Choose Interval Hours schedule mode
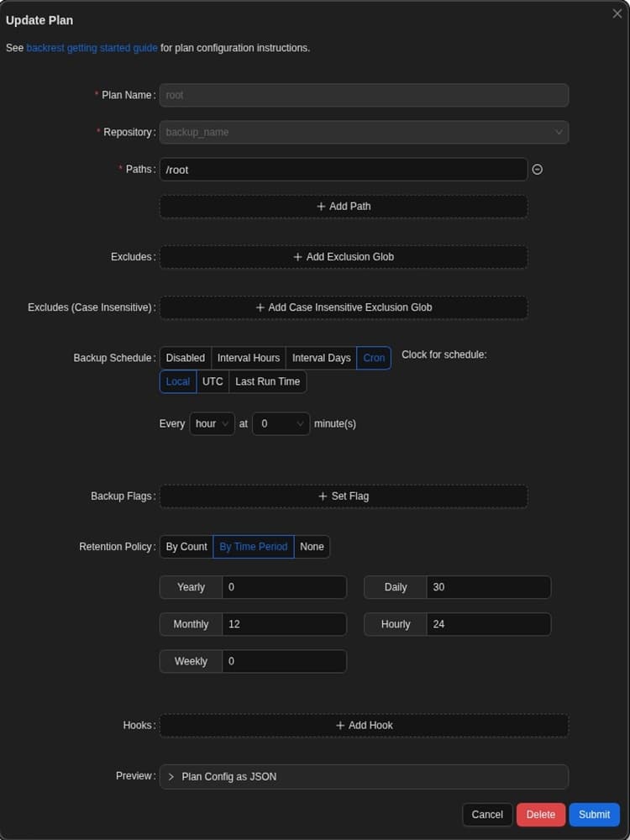630x840 pixels. coord(249,358)
